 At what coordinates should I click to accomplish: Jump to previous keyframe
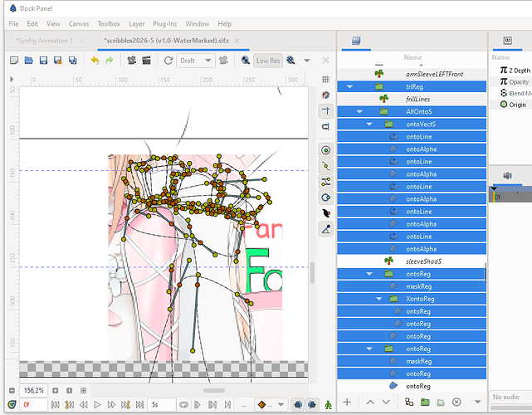coord(69,404)
